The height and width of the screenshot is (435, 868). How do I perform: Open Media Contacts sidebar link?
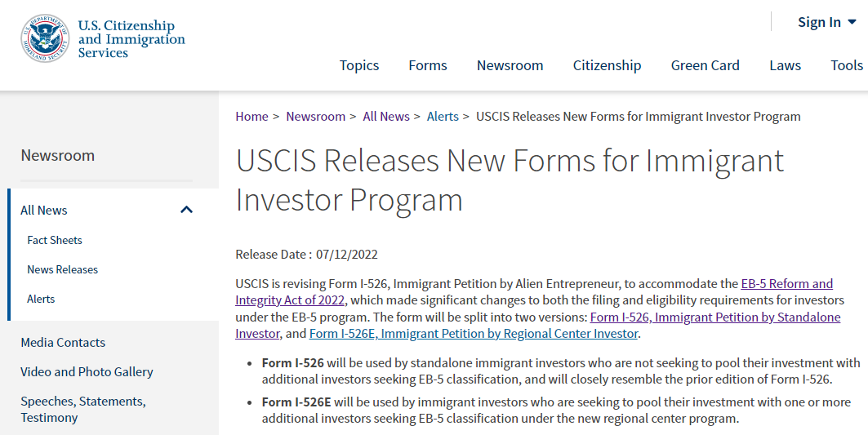click(x=63, y=343)
